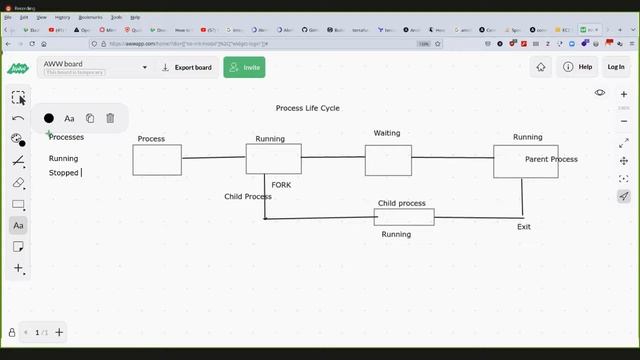Screen dimensions: 640x360
Task: Select the pan/move canvas icon
Action: point(624,161)
